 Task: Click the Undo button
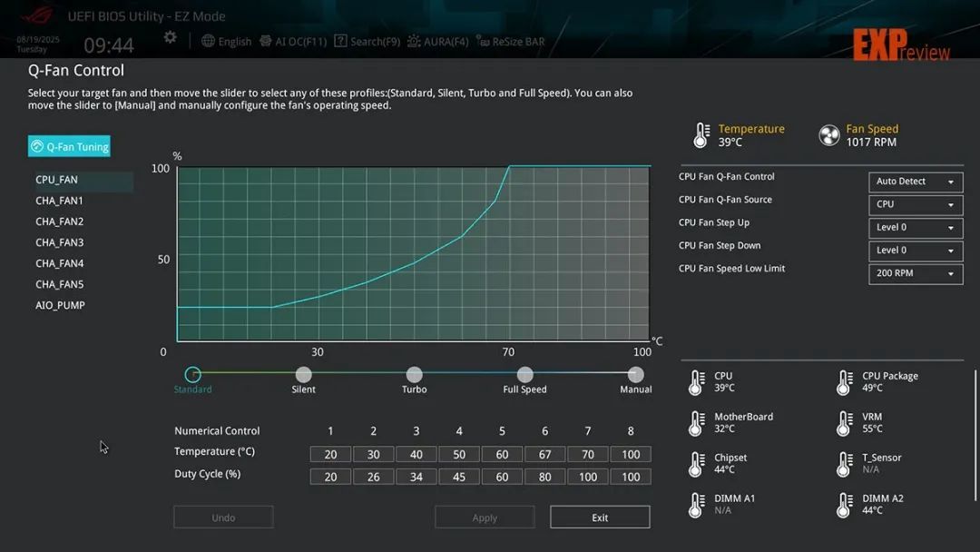point(223,517)
